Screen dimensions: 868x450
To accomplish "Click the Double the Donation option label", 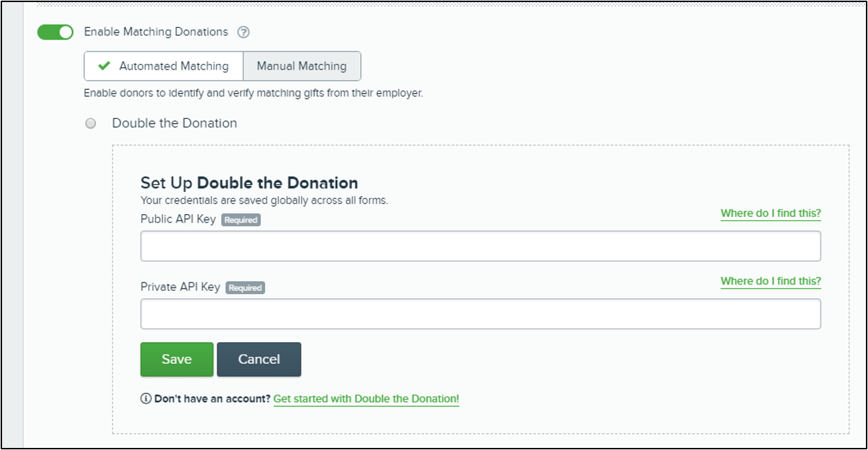I will pyautogui.click(x=175, y=123).
